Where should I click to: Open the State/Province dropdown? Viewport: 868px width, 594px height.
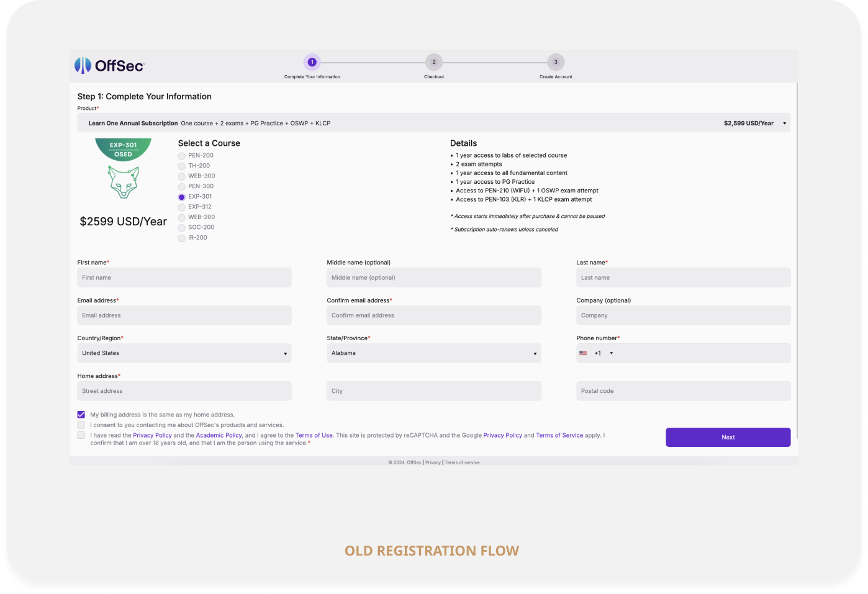[434, 353]
